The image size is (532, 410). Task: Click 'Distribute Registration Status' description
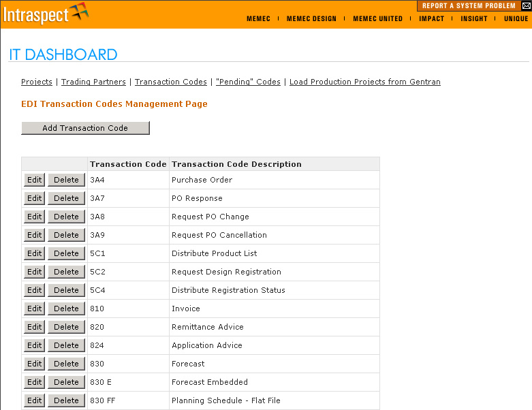click(228, 290)
